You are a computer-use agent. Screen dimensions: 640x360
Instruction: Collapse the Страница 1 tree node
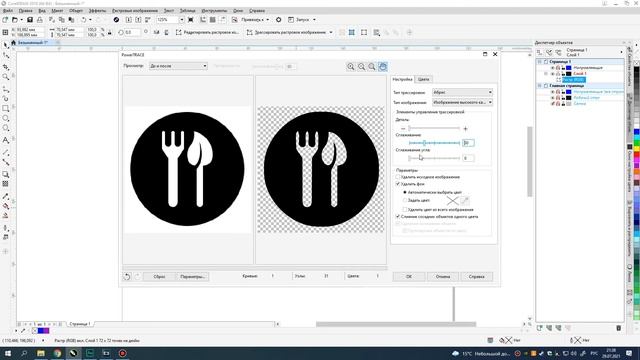click(540, 62)
